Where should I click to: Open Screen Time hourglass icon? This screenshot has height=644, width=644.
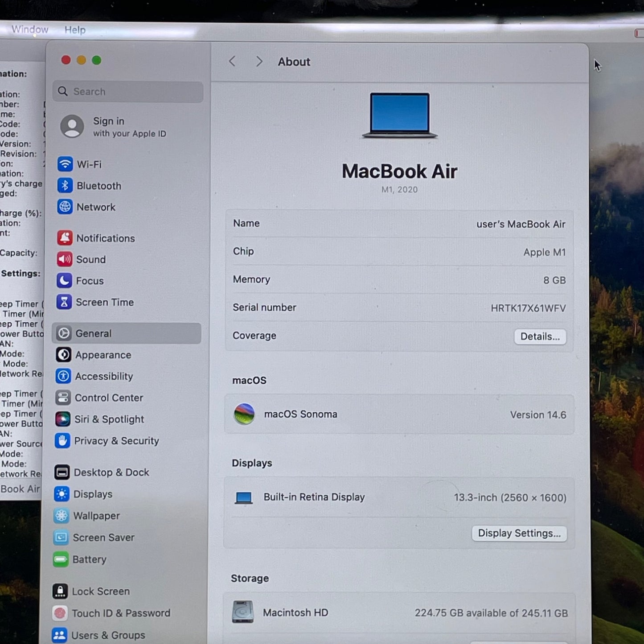64,302
